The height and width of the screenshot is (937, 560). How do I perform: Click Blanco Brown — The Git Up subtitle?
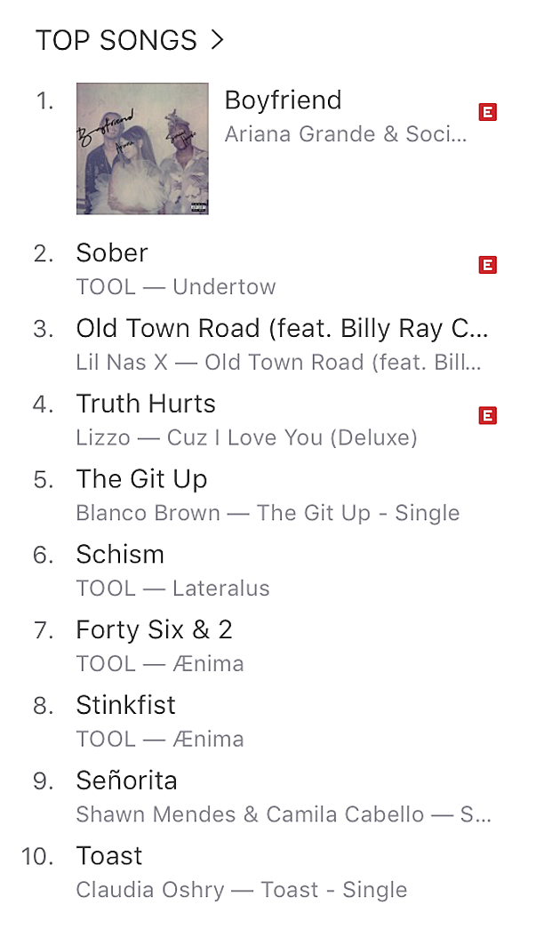(268, 513)
